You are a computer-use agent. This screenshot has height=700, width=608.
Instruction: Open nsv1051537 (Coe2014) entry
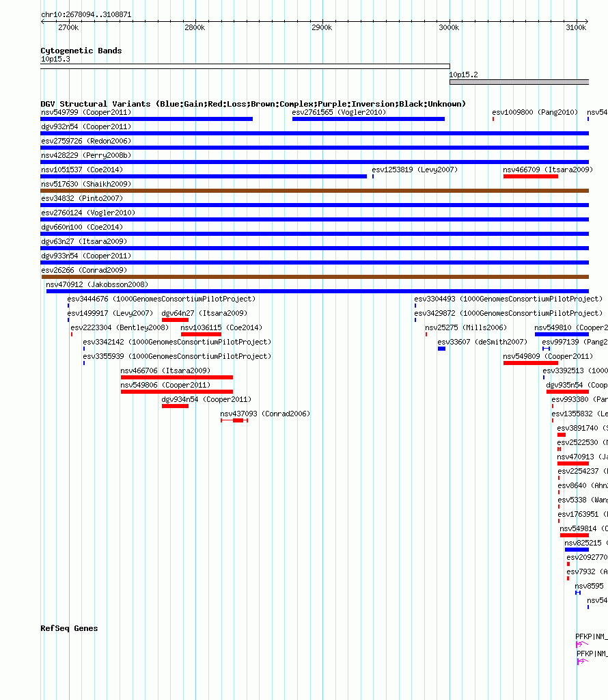(82, 170)
